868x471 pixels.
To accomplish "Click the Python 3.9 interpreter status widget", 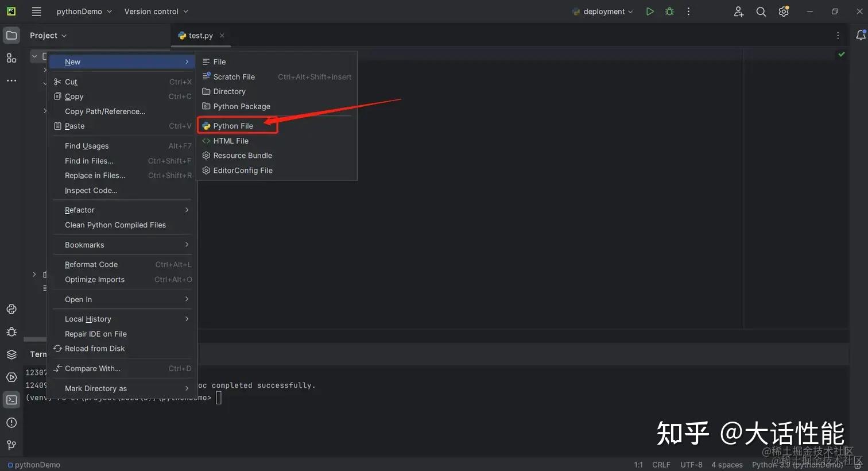I will pos(797,465).
